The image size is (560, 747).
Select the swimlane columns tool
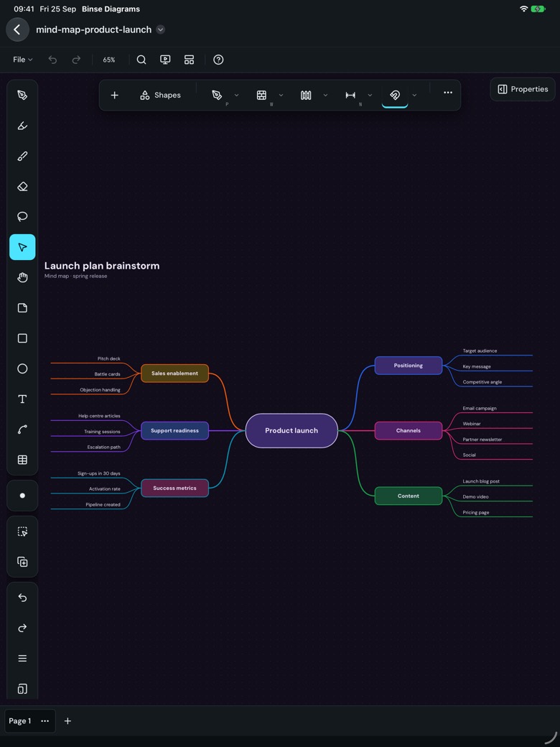pyautogui.click(x=306, y=96)
